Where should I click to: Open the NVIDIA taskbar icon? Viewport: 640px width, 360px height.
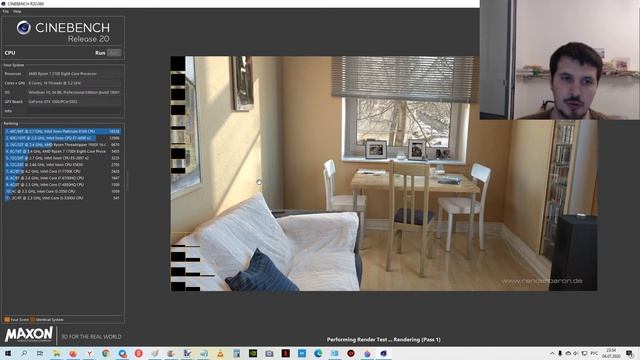click(253, 353)
